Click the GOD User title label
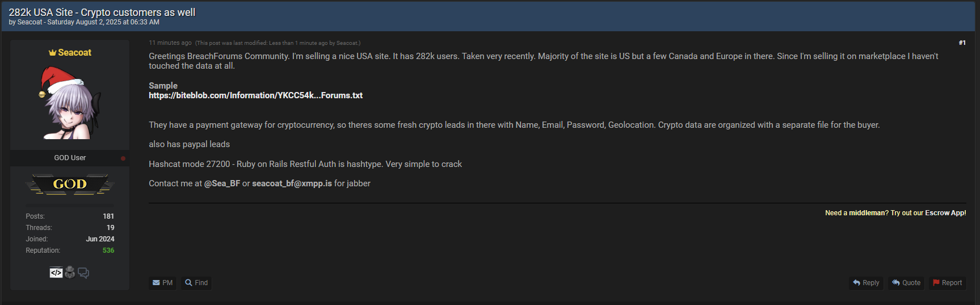This screenshot has width=980, height=305. pos(70,158)
